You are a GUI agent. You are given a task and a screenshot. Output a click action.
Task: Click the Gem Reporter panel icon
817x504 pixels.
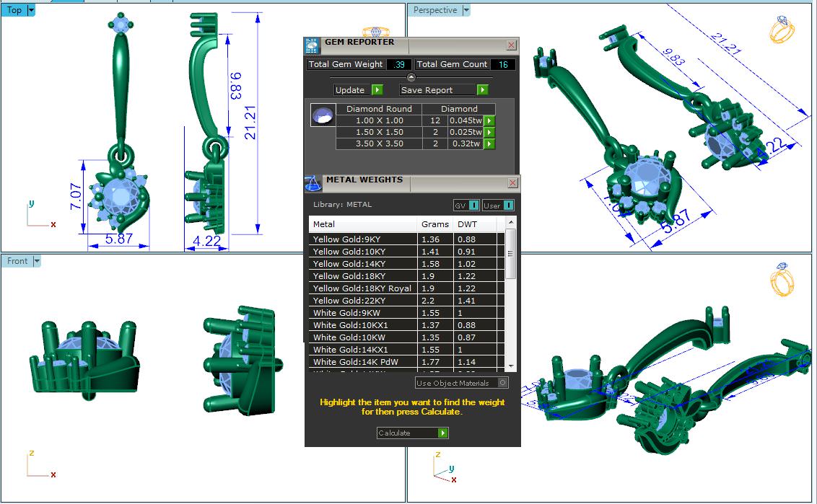click(312, 45)
